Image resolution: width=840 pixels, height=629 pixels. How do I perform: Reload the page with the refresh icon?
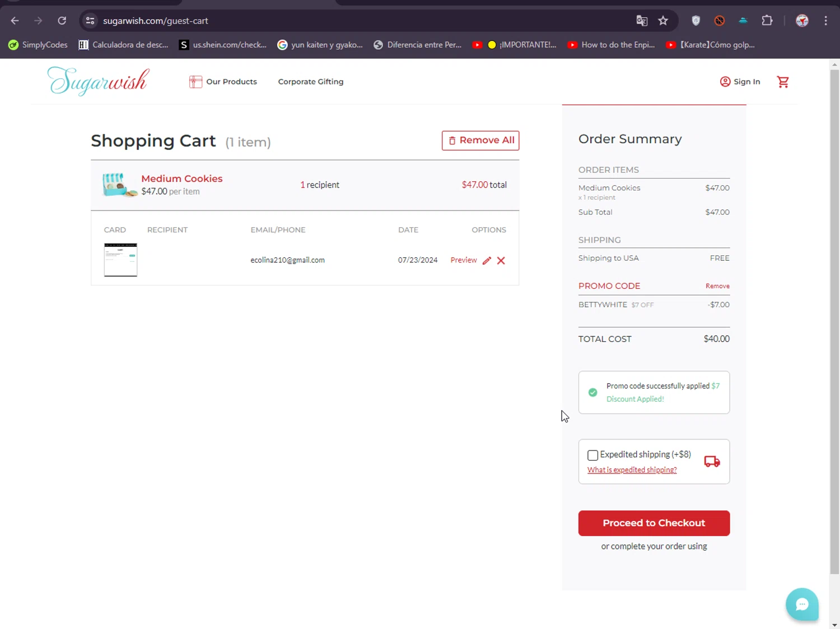click(x=62, y=21)
